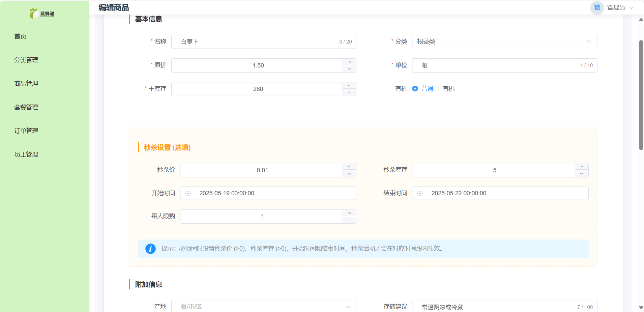
Task: Open the 套餐管理 page
Action: 26,107
